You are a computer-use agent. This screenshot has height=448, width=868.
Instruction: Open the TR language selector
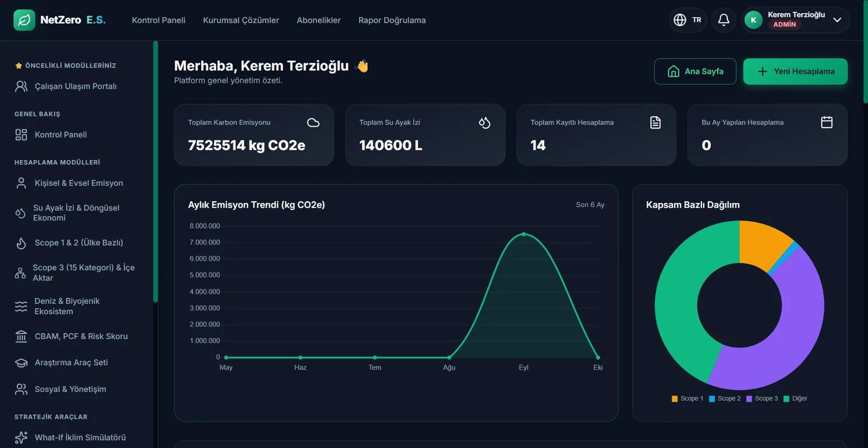click(x=688, y=20)
